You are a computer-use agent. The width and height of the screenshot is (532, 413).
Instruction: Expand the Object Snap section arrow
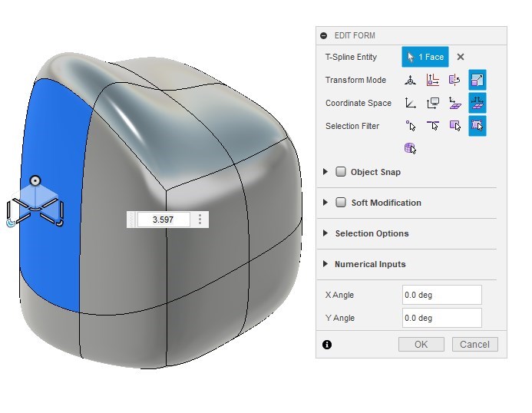coord(325,172)
